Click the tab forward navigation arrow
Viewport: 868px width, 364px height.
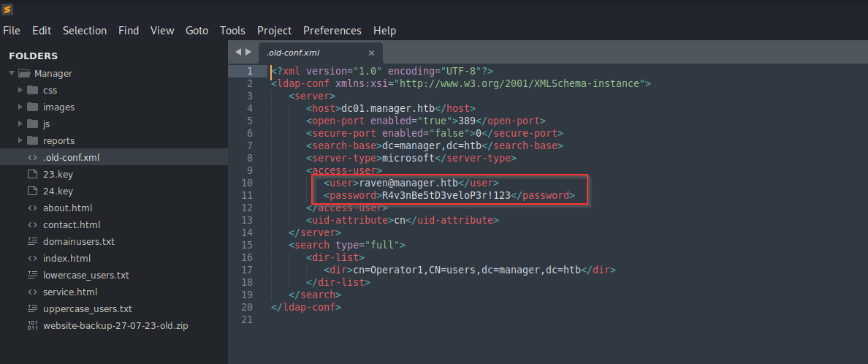[x=248, y=53]
